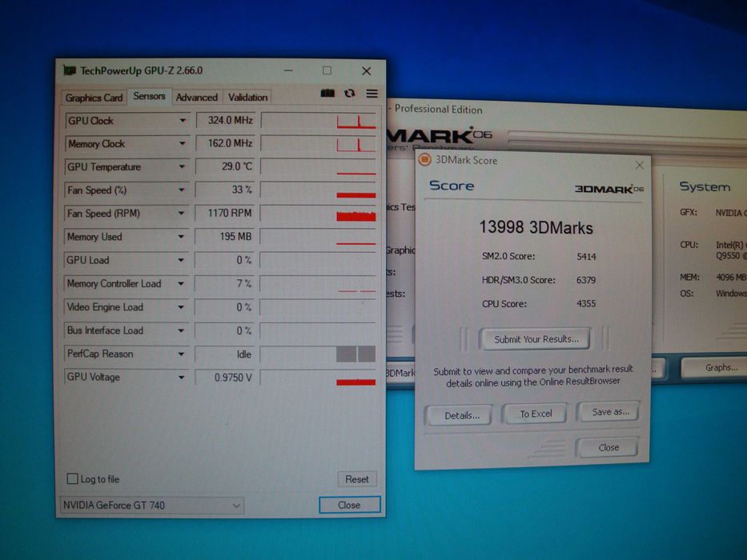Image resolution: width=747 pixels, height=560 pixels.
Task: Click the Fan Speed (RPM) history graph
Action: tap(318, 214)
